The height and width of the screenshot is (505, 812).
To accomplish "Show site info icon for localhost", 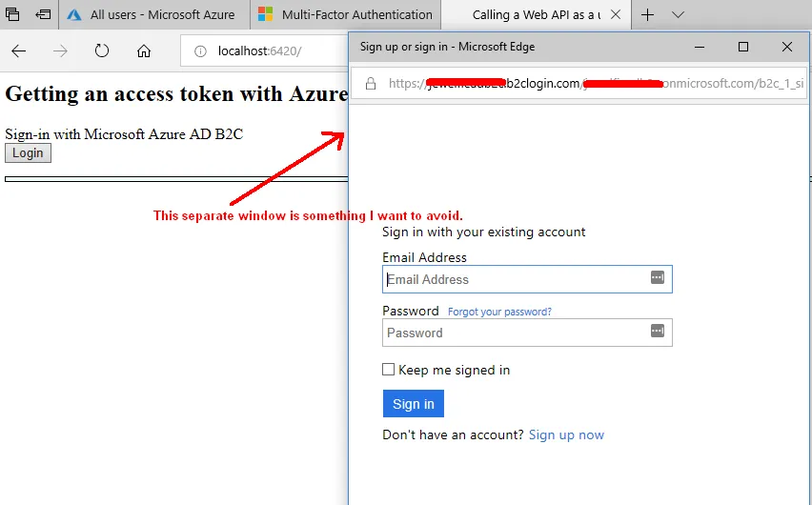I will click(200, 51).
